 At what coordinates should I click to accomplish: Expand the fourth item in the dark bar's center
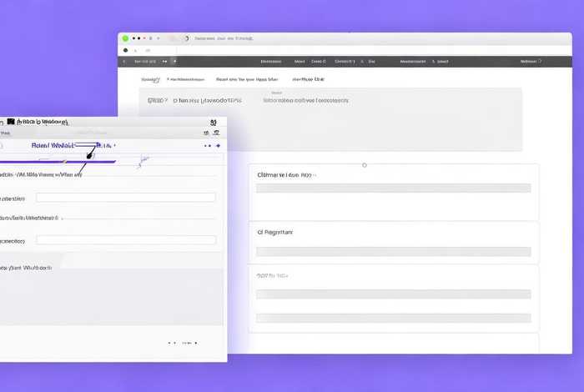point(345,61)
